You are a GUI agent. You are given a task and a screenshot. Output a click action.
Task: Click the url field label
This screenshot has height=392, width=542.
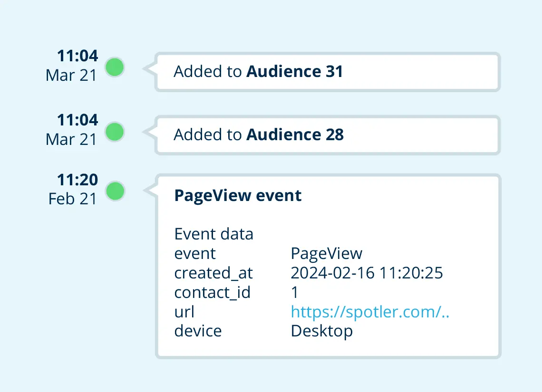184,312
